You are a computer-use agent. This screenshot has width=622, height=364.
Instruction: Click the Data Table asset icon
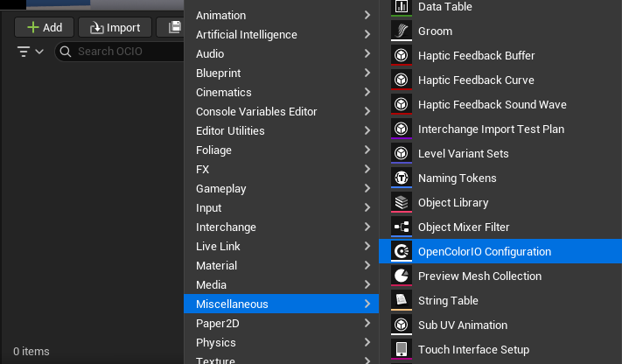click(x=402, y=7)
